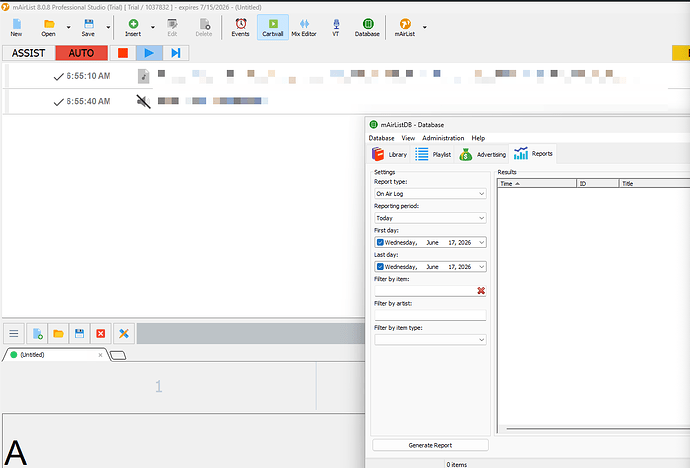Open cart set folder icon
The height and width of the screenshot is (468, 690).
(x=58, y=334)
